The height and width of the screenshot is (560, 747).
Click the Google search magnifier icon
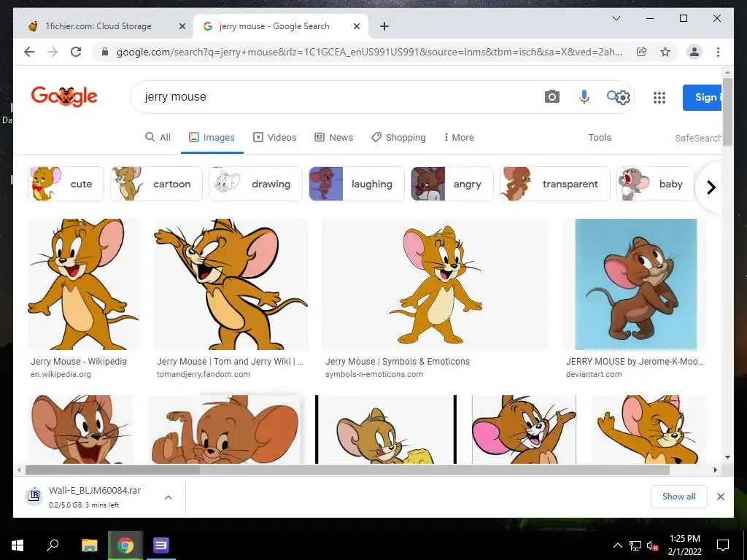[612, 96]
